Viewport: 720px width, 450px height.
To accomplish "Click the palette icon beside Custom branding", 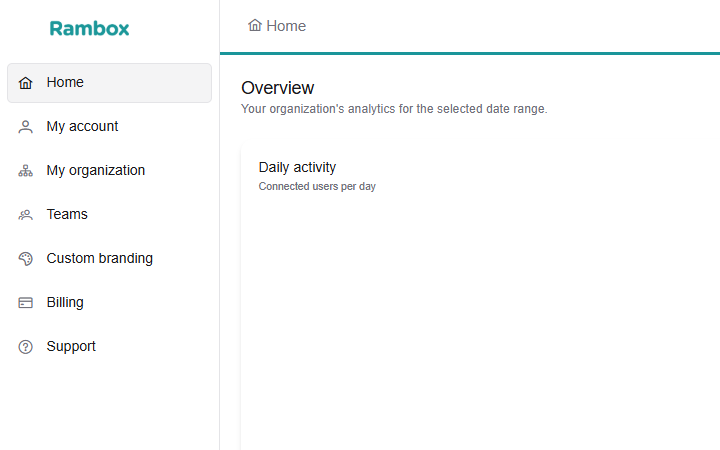I will tap(26, 259).
